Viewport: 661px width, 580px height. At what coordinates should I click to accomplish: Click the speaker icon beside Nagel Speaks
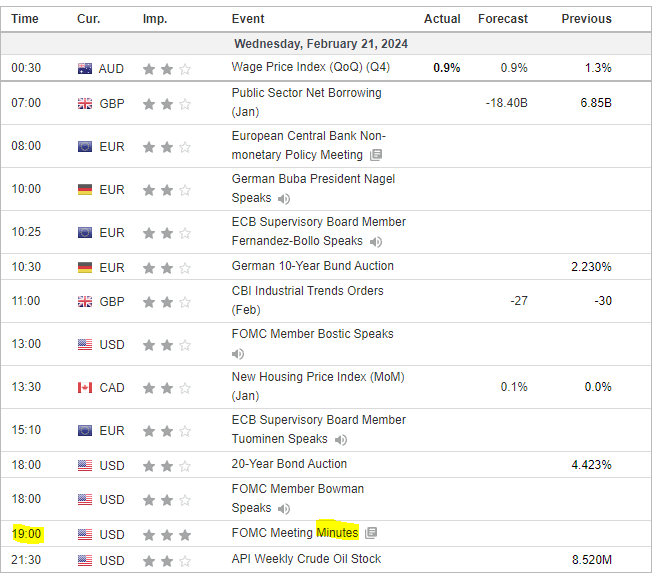(x=284, y=199)
